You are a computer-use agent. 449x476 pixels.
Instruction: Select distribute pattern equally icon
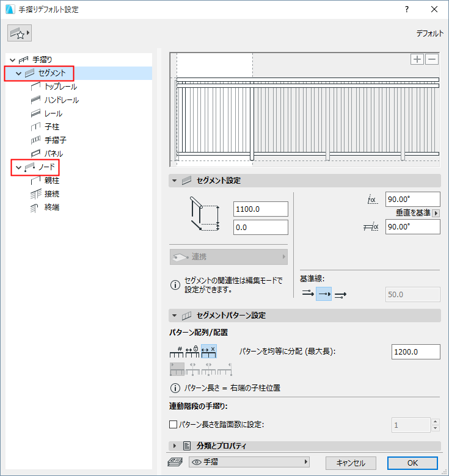tap(209, 352)
